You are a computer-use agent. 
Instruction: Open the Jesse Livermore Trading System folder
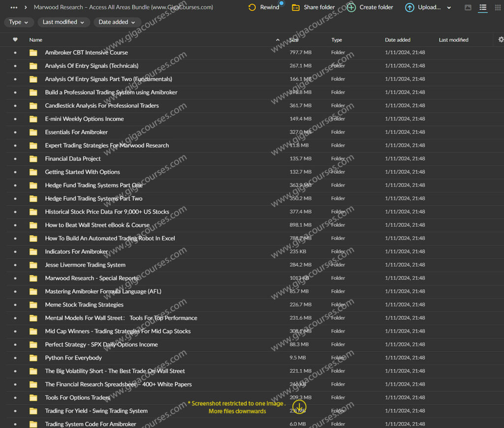[85, 265]
